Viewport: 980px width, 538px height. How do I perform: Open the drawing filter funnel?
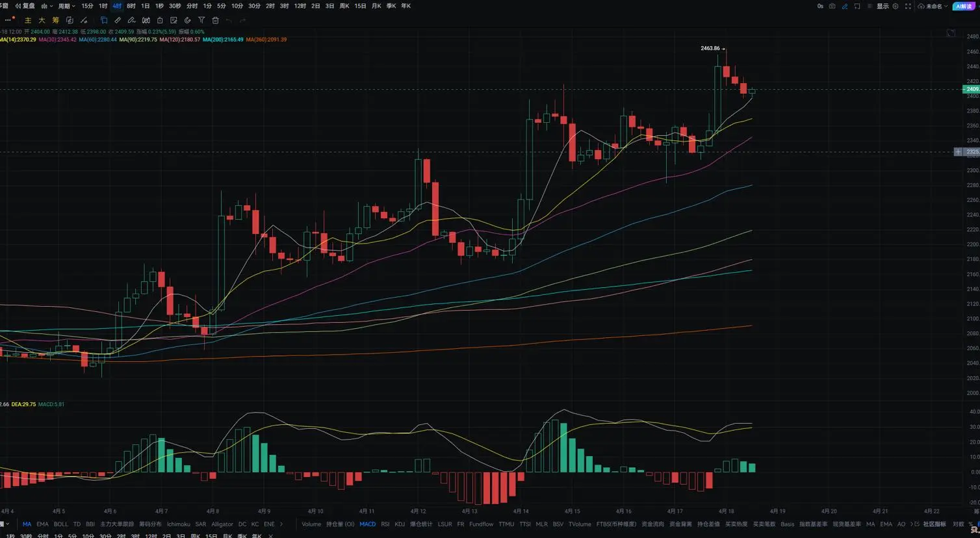(x=201, y=20)
